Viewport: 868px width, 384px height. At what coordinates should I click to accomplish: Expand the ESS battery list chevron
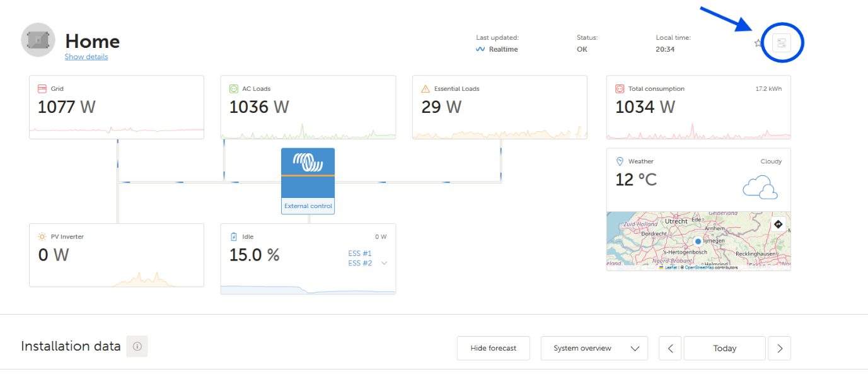(x=384, y=264)
